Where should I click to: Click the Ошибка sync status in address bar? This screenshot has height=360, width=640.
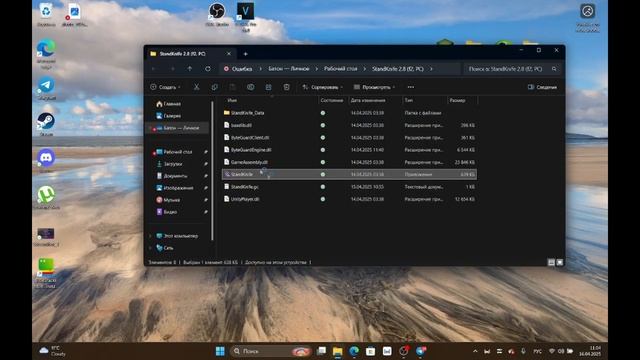(238, 69)
